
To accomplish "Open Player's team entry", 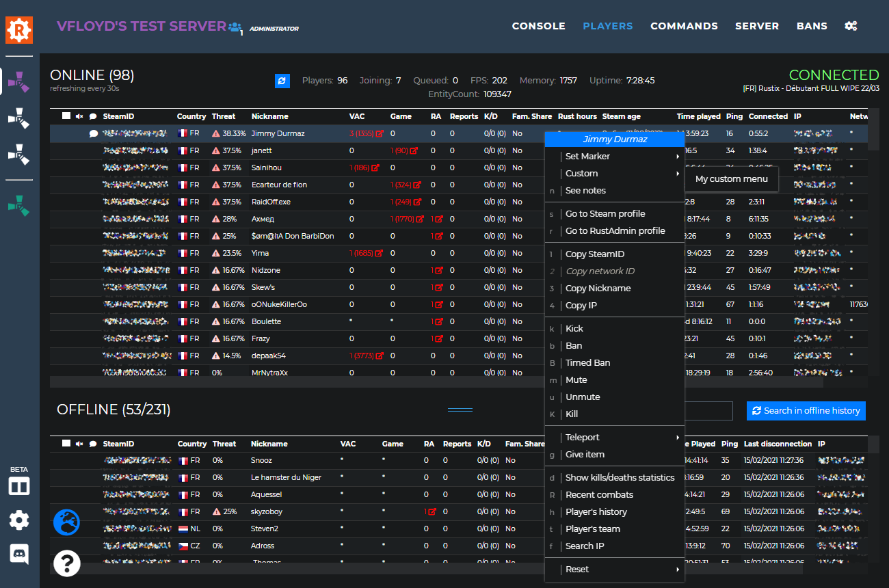I will pos(615,529).
